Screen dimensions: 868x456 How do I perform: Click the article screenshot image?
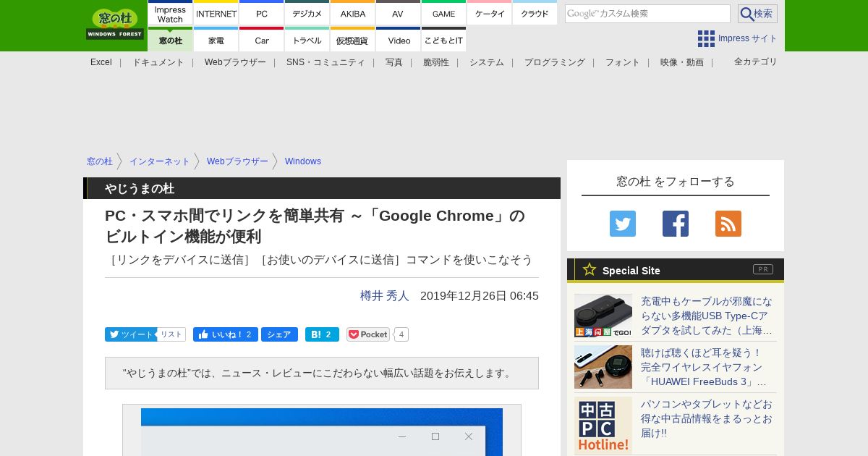[x=322, y=431]
